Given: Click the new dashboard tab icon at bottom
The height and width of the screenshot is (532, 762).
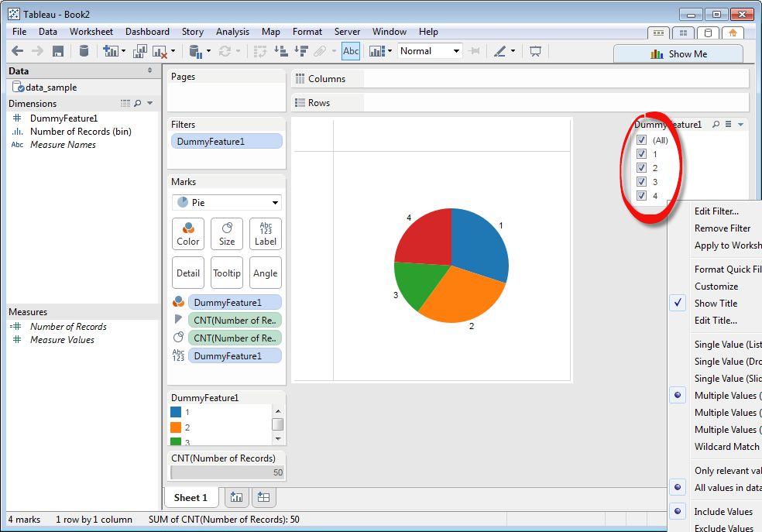Looking at the screenshot, I should point(263,497).
